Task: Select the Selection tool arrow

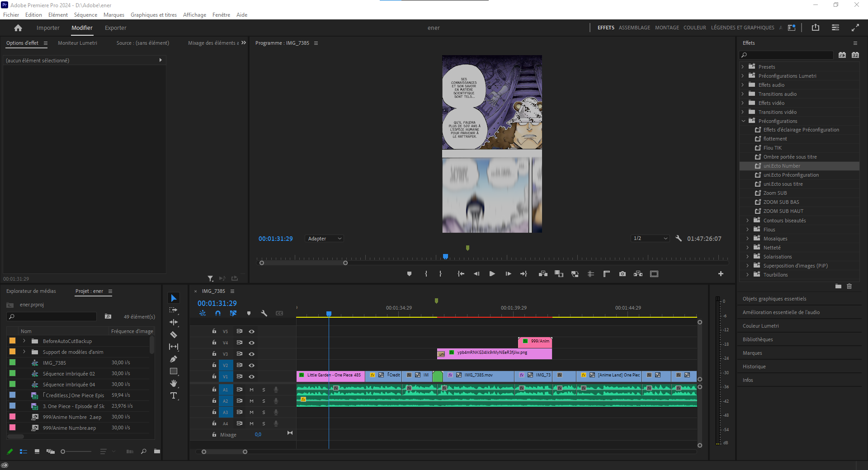Action: click(174, 298)
